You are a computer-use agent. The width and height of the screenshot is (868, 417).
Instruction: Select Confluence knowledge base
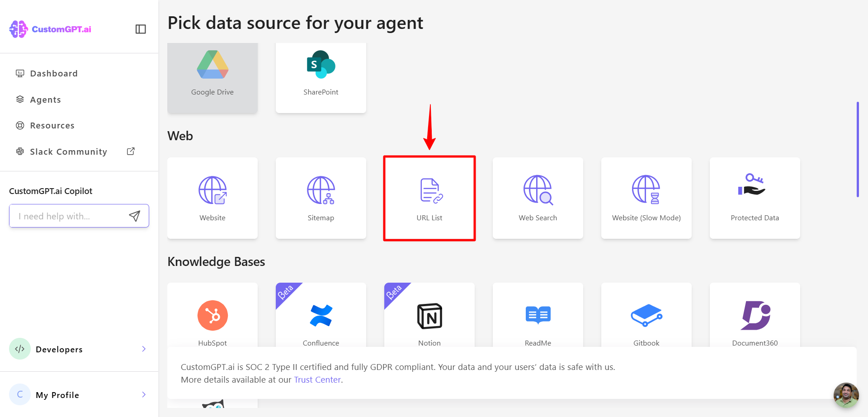click(x=321, y=315)
